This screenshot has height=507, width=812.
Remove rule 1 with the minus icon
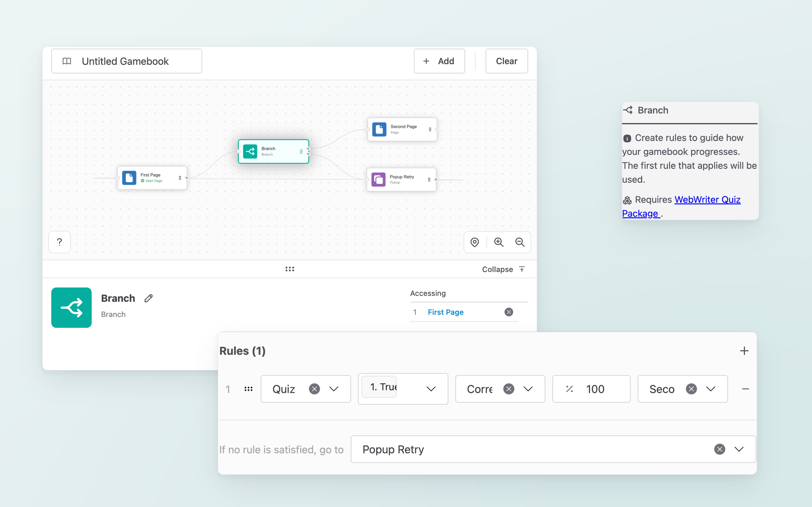[x=745, y=389]
